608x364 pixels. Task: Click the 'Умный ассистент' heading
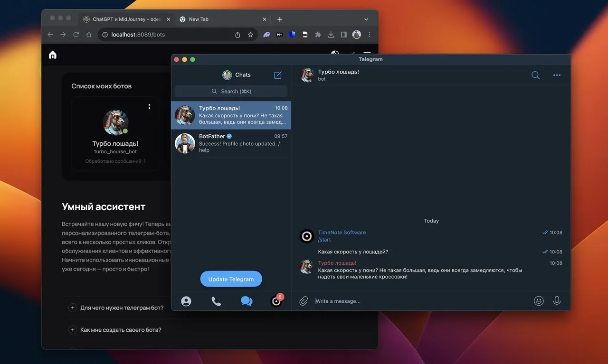coord(104,206)
